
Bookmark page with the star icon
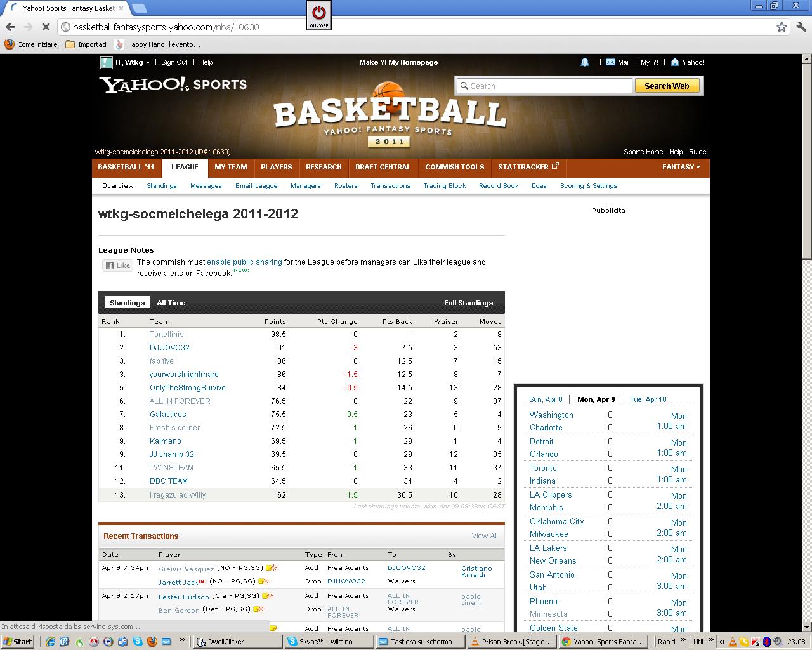coord(782,27)
